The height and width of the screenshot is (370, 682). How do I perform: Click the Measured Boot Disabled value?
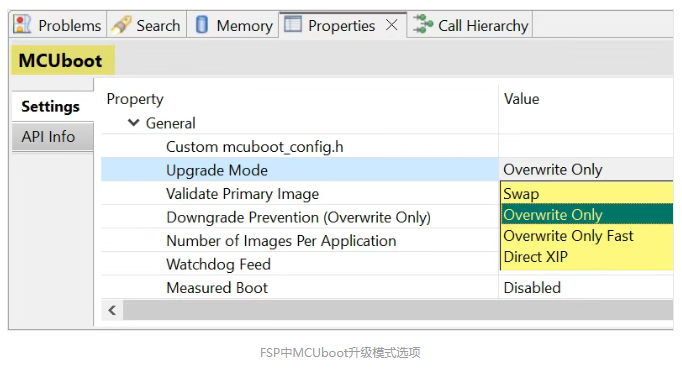(532, 288)
